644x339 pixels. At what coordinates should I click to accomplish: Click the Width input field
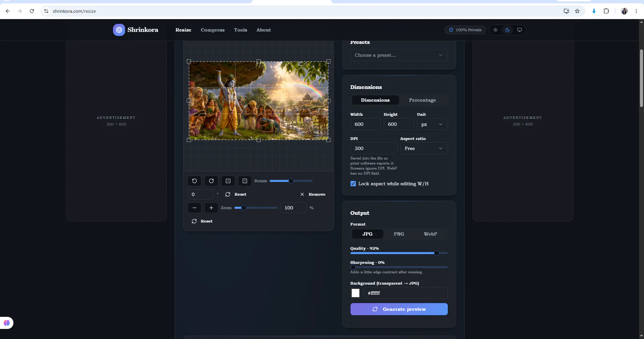[366, 124]
